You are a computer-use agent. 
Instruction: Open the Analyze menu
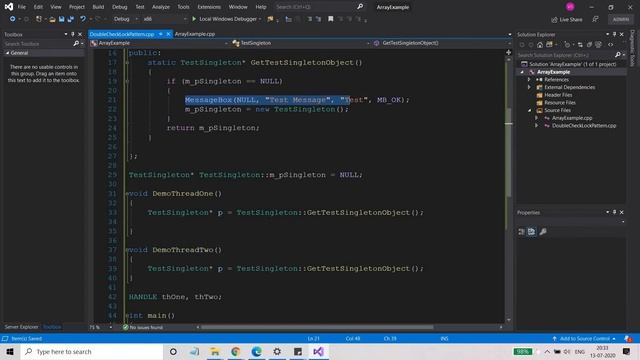coord(161,7)
